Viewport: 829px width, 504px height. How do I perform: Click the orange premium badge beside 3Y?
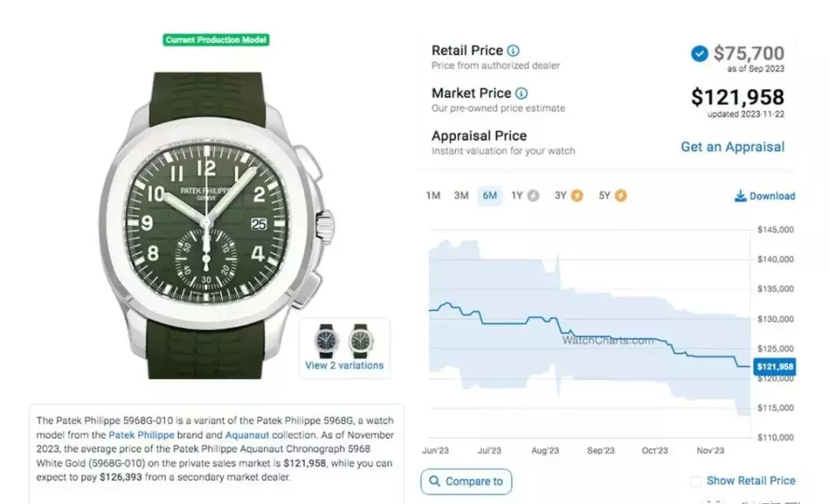[x=576, y=196]
